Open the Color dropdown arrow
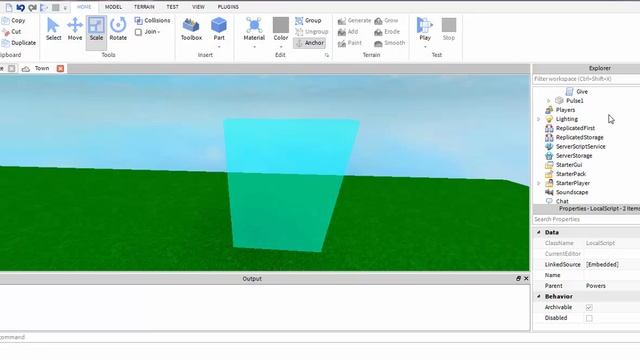Viewport: 640px width, 360px height. tap(280, 47)
